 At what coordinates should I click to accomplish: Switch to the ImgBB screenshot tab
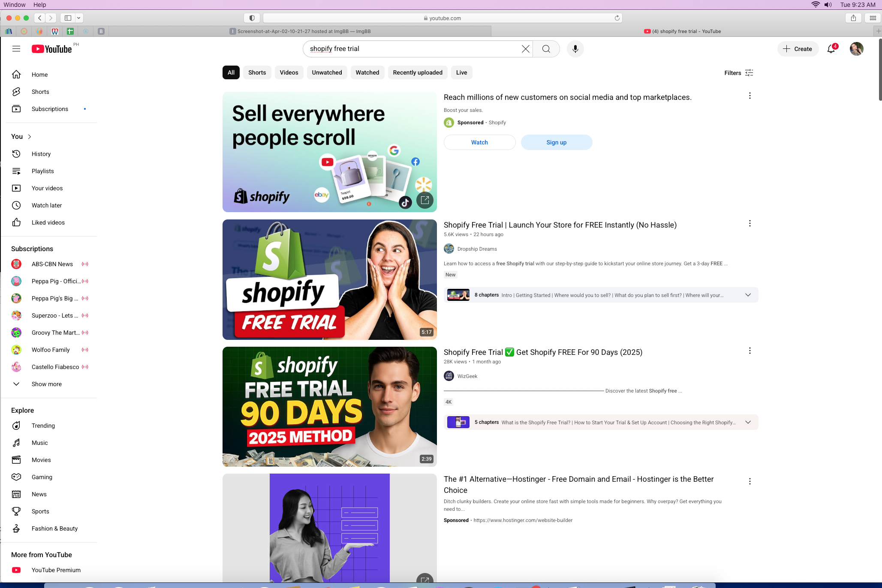(300, 31)
